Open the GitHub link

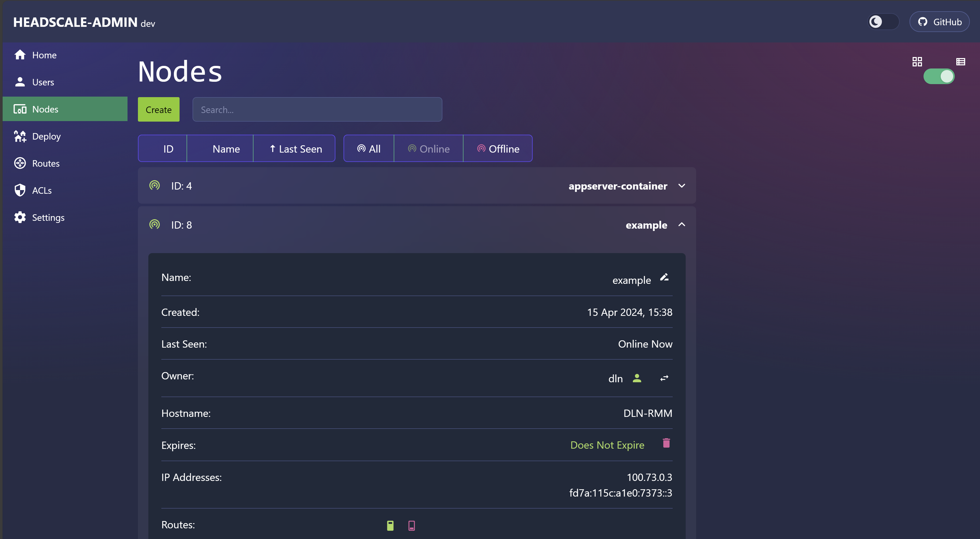click(939, 22)
